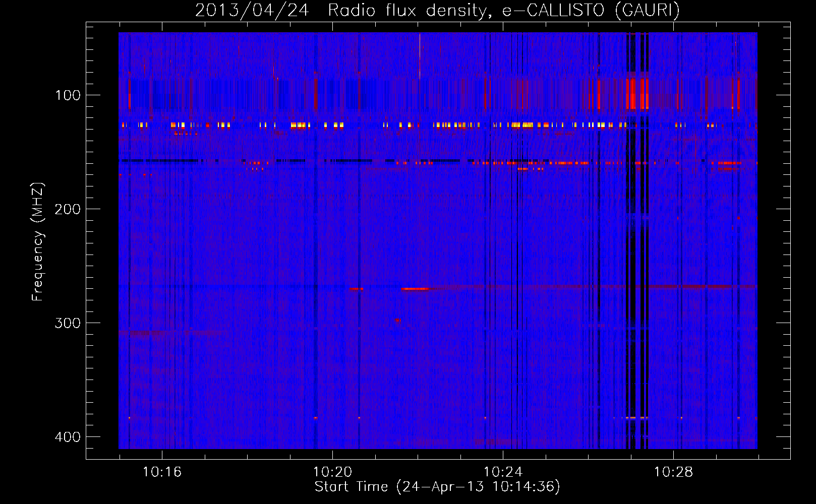Click the bright red burst near 100 MHz
This screenshot has height=504, width=816.
tap(637, 93)
